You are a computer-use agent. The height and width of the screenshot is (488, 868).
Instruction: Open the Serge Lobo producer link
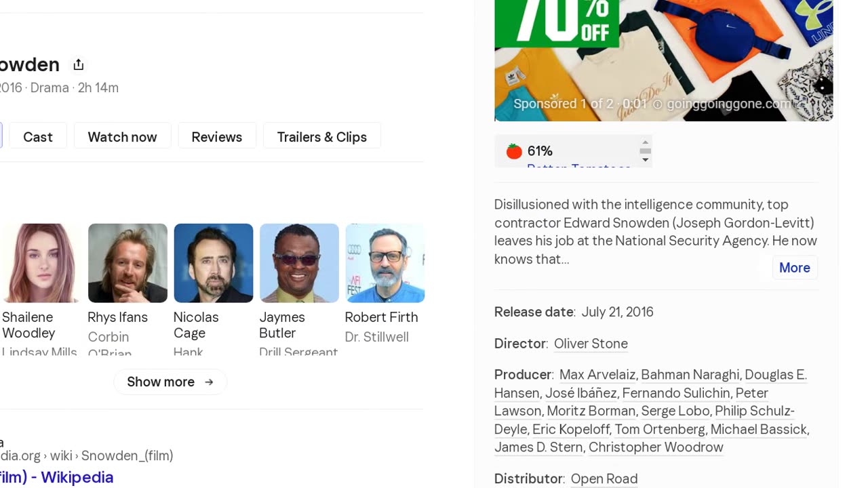pyautogui.click(x=675, y=411)
